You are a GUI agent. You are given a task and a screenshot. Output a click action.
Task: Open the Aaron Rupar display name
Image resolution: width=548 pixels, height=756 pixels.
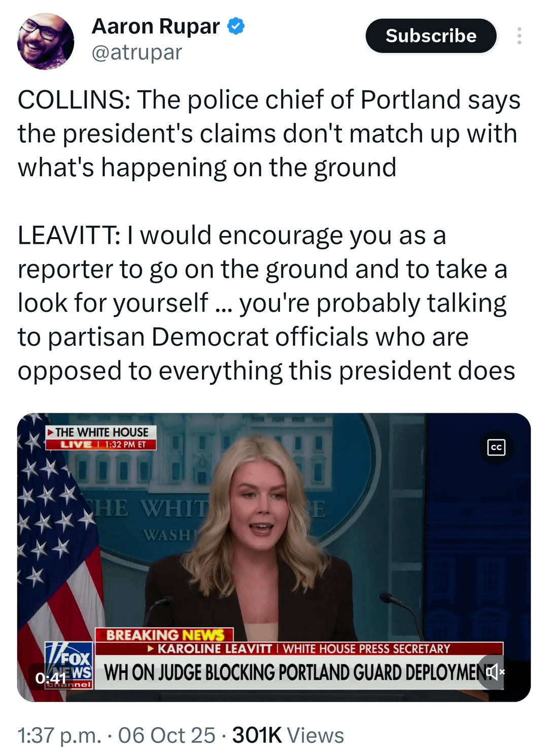(x=156, y=26)
